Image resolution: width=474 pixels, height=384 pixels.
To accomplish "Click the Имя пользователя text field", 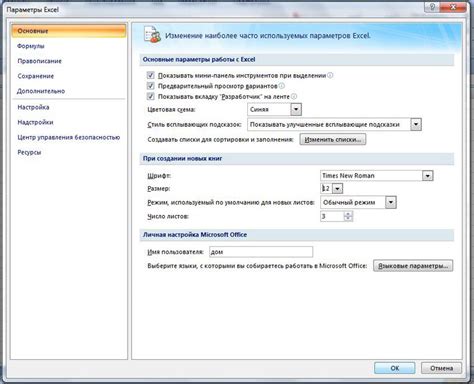I will tap(261, 252).
